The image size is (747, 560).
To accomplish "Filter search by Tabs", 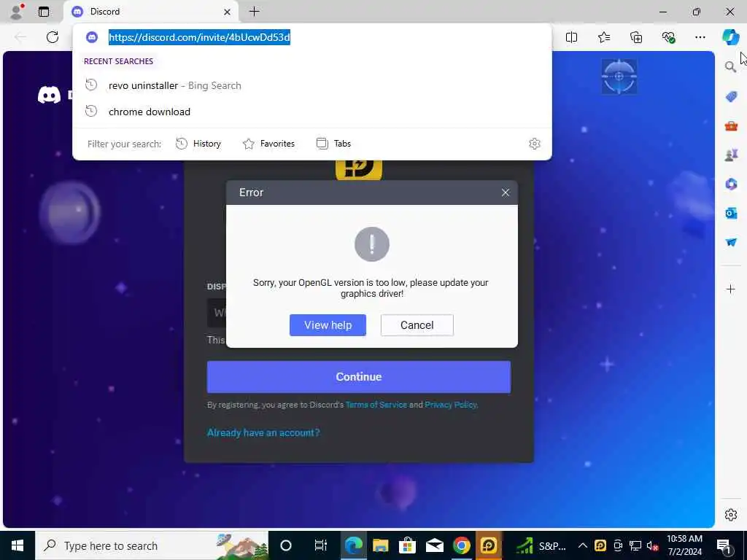I will (x=333, y=144).
